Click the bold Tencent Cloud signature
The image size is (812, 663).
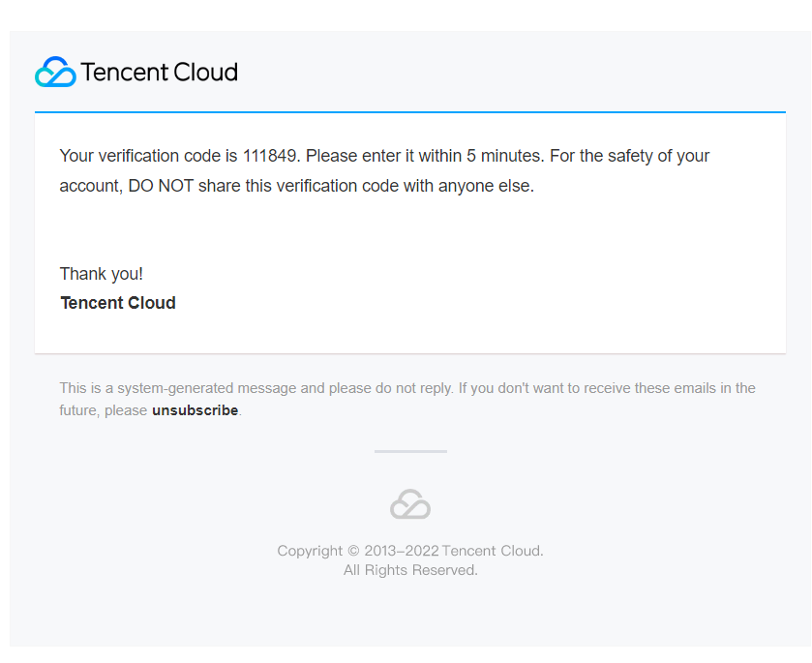(118, 303)
